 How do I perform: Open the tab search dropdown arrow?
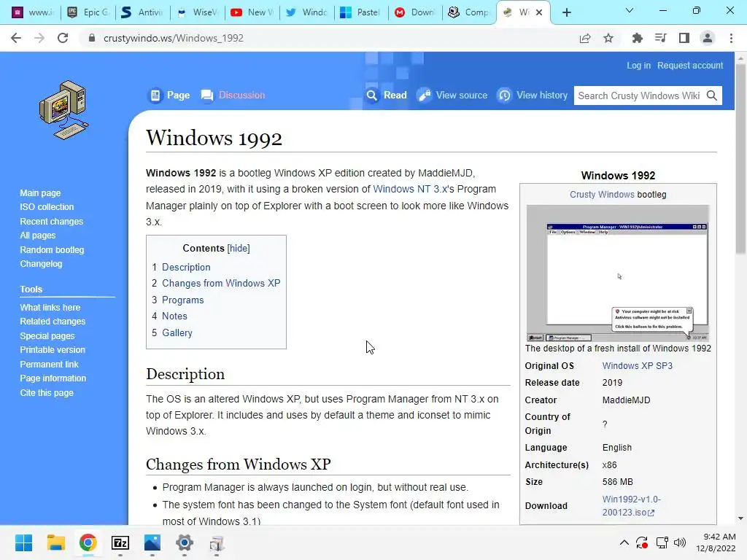[x=630, y=10]
